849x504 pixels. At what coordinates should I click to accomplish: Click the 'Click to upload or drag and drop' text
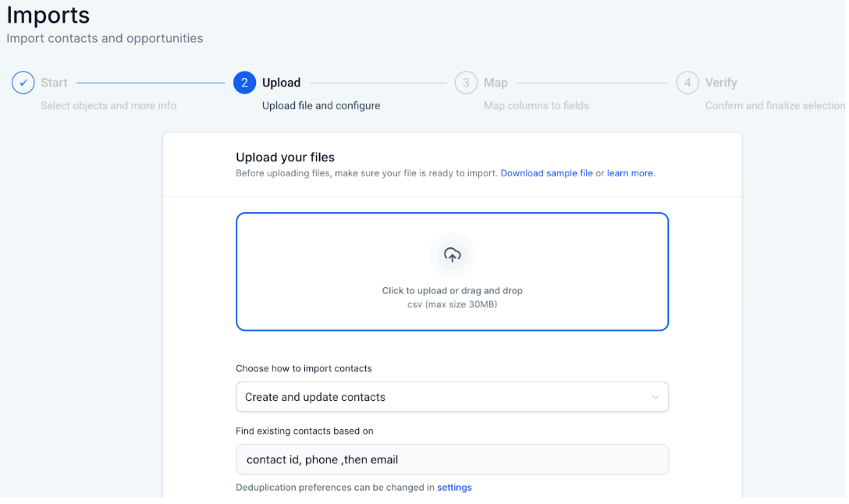[x=452, y=290]
